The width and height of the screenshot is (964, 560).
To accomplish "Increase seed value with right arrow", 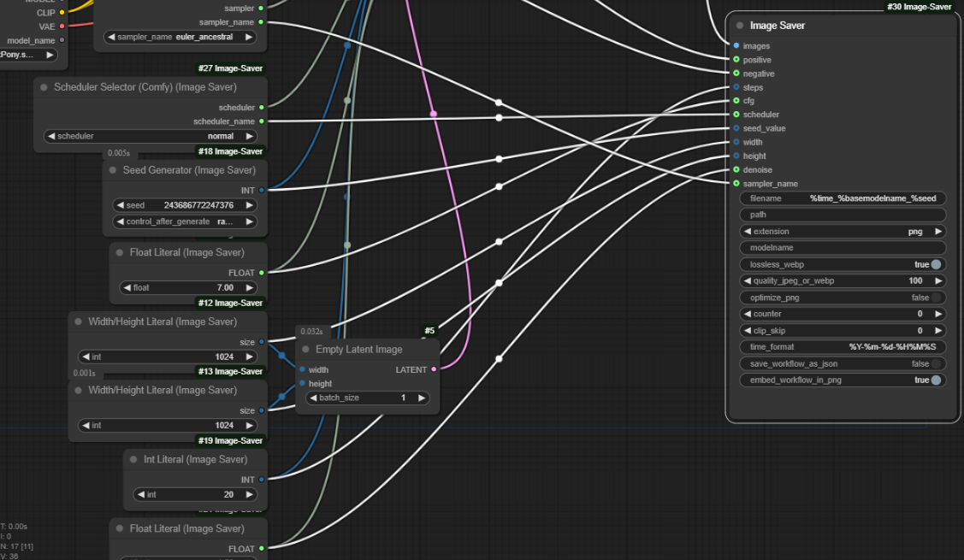I will click(x=249, y=205).
